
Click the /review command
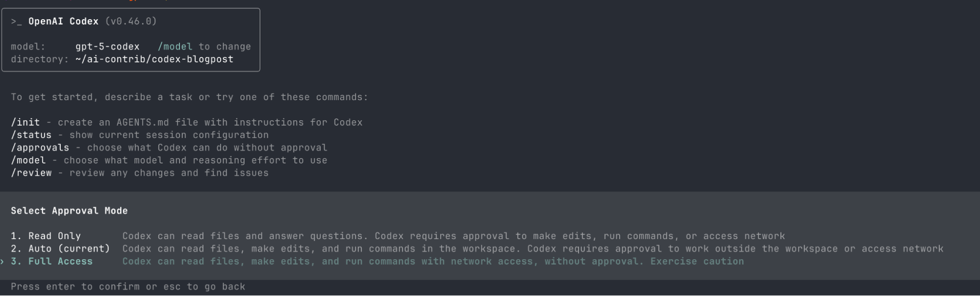pyautogui.click(x=31, y=173)
